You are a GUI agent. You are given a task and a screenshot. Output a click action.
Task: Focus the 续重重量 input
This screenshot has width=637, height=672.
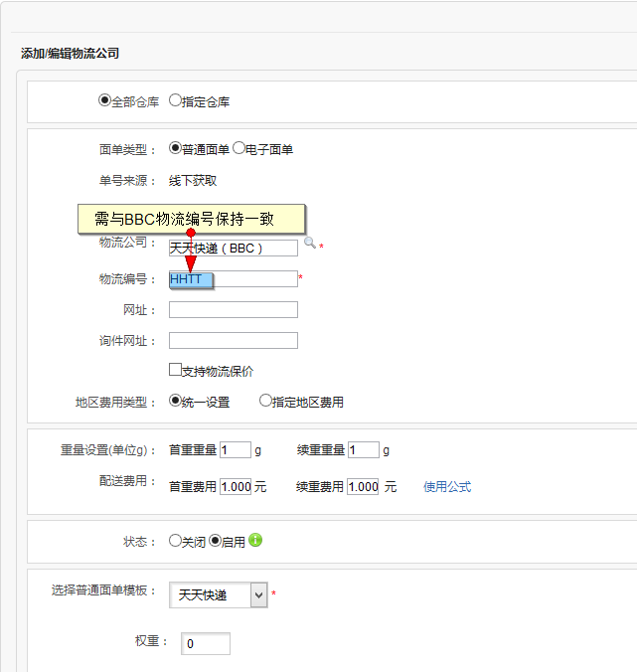(x=364, y=450)
